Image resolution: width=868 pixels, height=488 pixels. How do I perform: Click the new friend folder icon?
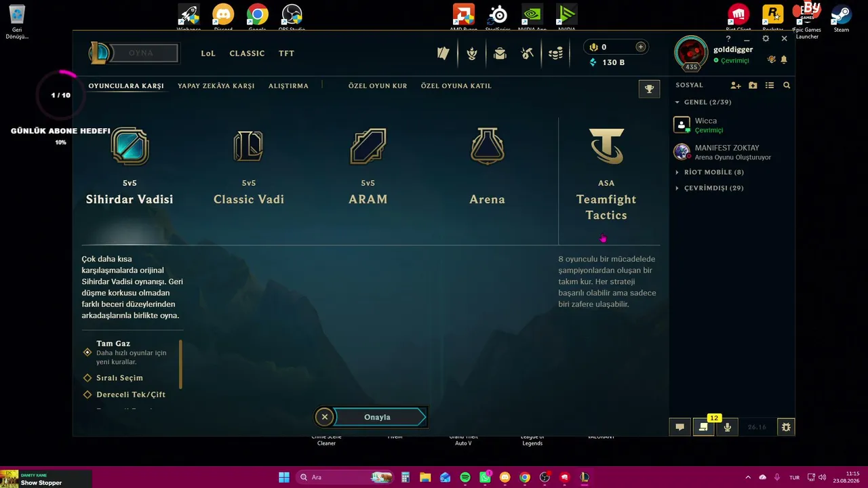click(x=753, y=85)
